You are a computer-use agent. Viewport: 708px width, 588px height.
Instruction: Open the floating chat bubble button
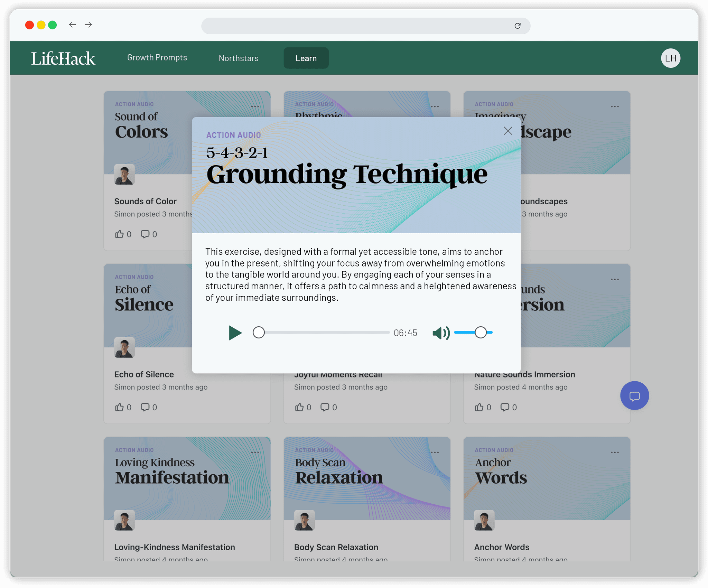[x=634, y=396]
